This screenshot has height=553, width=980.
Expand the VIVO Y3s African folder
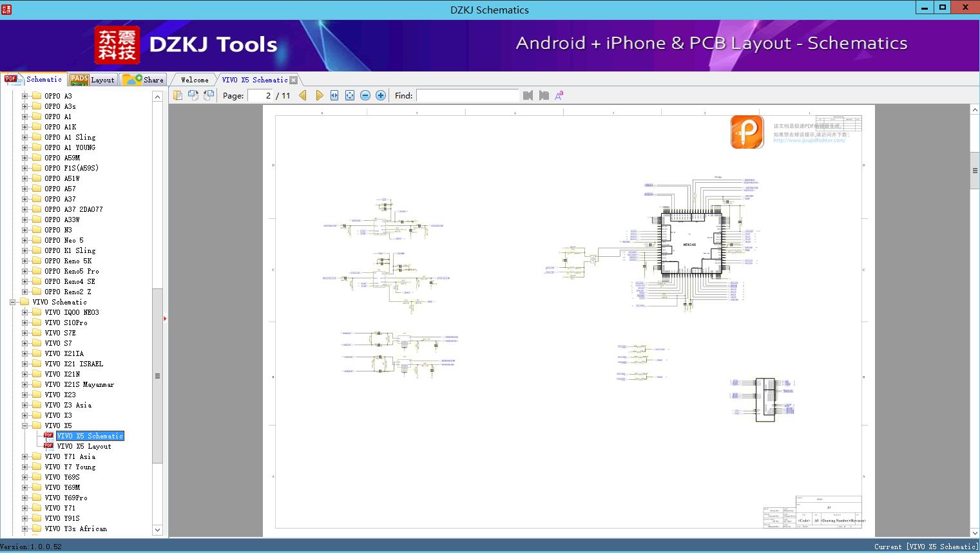24,529
